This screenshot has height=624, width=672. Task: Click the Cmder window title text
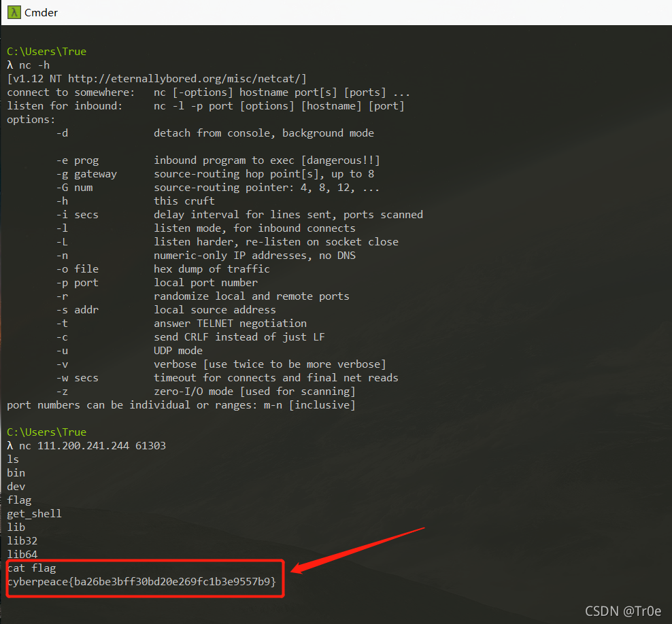click(x=41, y=13)
